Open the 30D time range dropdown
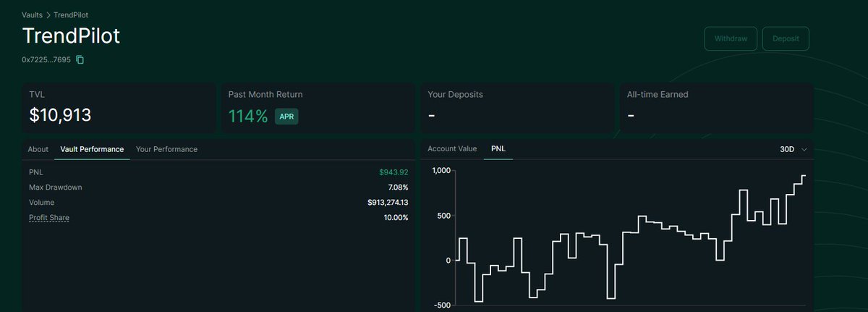 point(793,149)
